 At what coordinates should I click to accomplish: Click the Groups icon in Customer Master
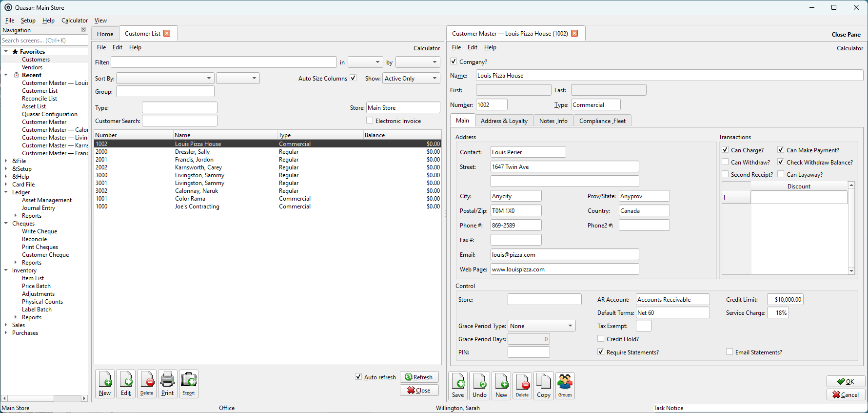pyautogui.click(x=565, y=386)
